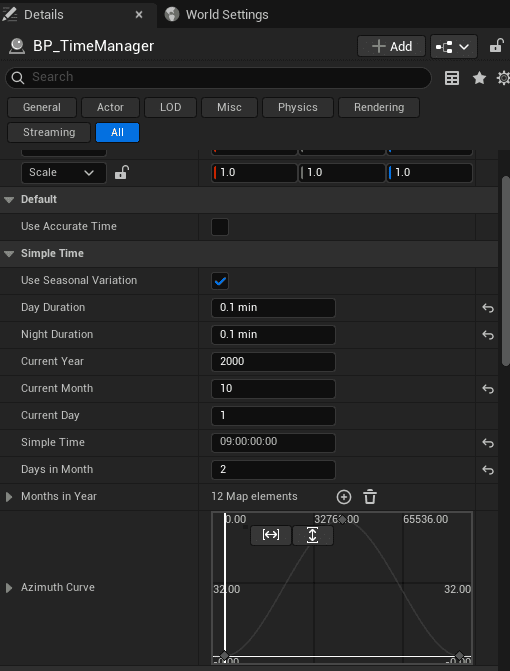Select the Rendering filter
Screen dimensions: 510x671
click(379, 107)
